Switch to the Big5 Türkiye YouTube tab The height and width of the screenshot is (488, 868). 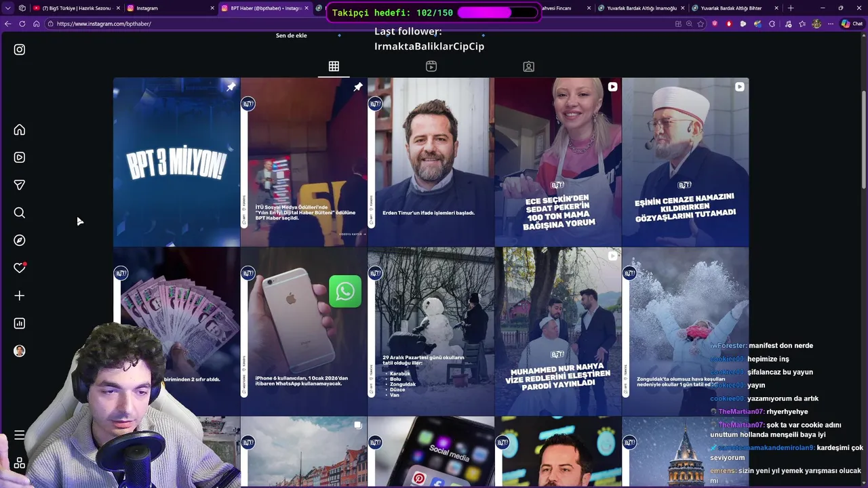77,8
